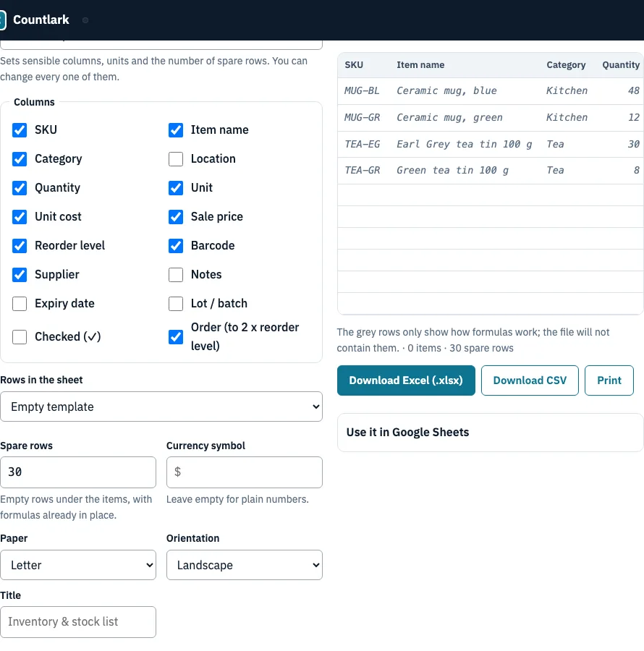Click the Green tea tin 100 g cell

452,170
